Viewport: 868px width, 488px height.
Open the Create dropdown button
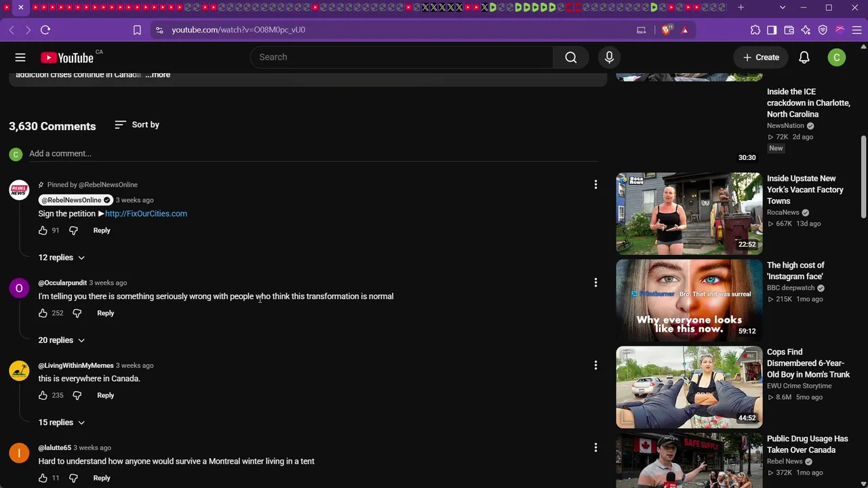(x=762, y=58)
